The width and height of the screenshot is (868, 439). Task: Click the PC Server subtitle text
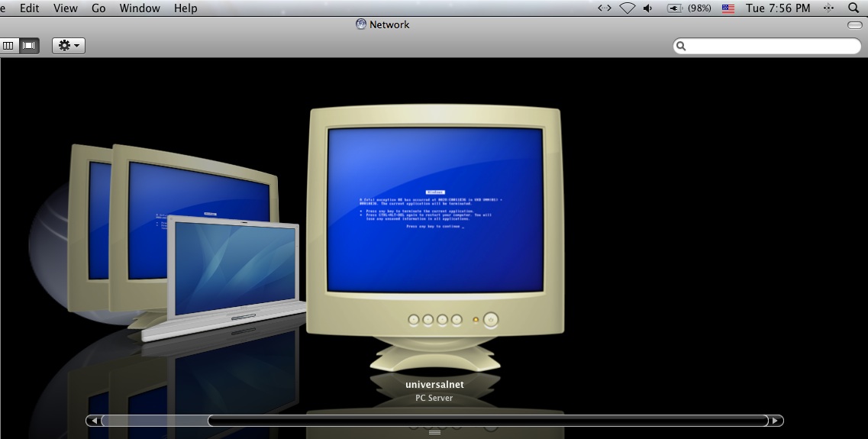[x=434, y=398]
